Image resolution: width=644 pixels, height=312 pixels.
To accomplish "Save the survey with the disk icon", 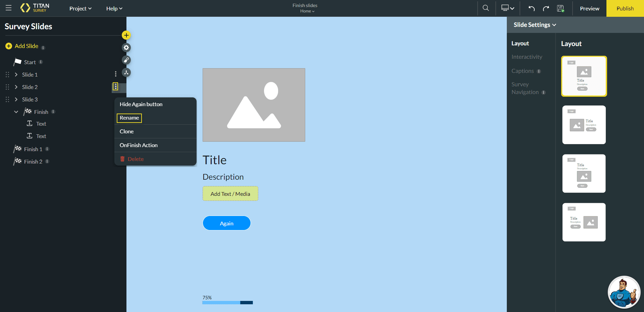I will pyautogui.click(x=560, y=8).
